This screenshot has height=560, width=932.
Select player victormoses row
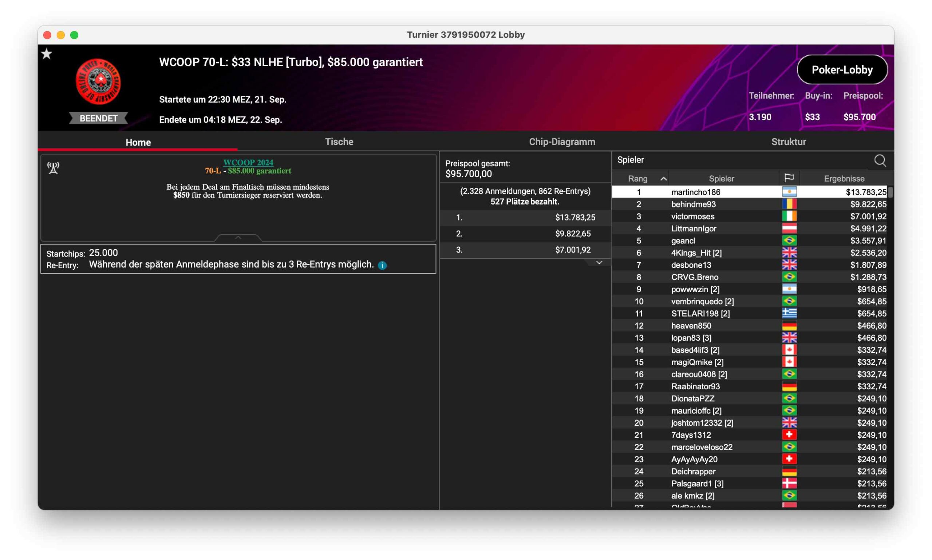[x=692, y=216]
